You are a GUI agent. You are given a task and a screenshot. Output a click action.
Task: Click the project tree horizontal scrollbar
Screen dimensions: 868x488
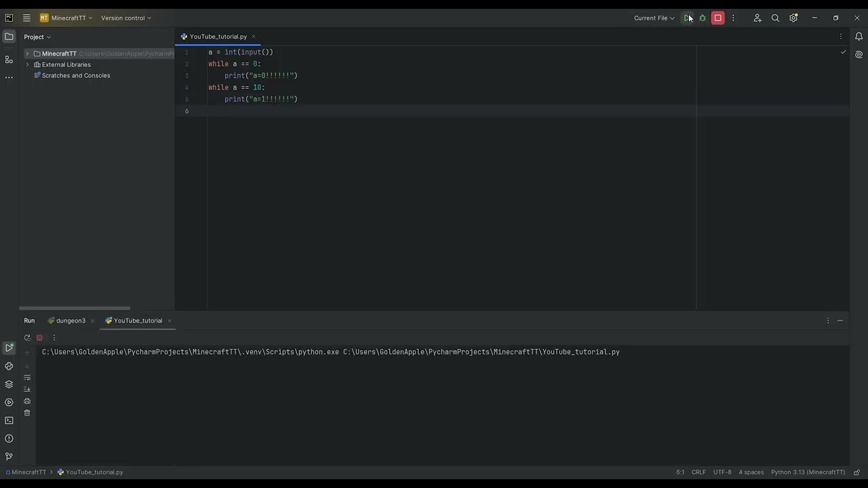click(75, 308)
